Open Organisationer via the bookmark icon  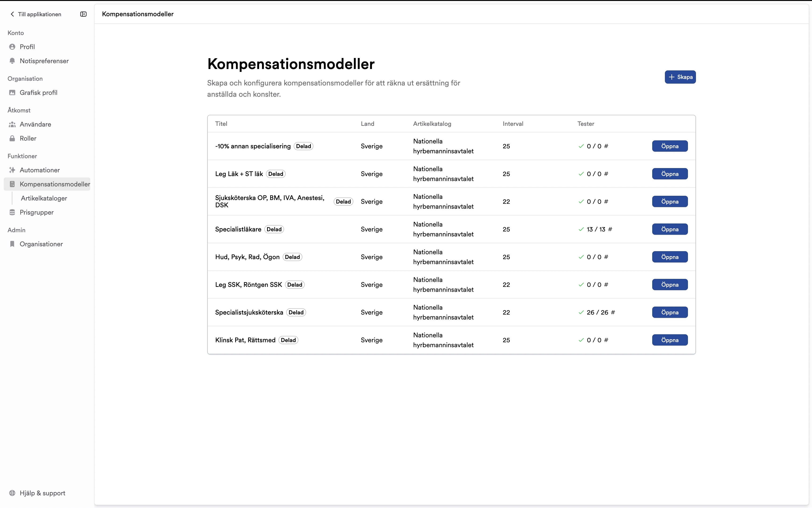coord(12,244)
